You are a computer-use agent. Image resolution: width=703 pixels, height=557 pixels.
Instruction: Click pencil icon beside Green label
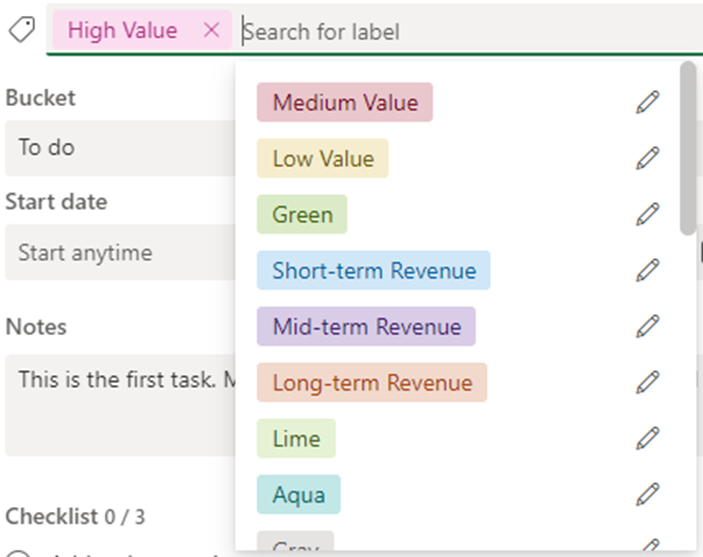(648, 214)
